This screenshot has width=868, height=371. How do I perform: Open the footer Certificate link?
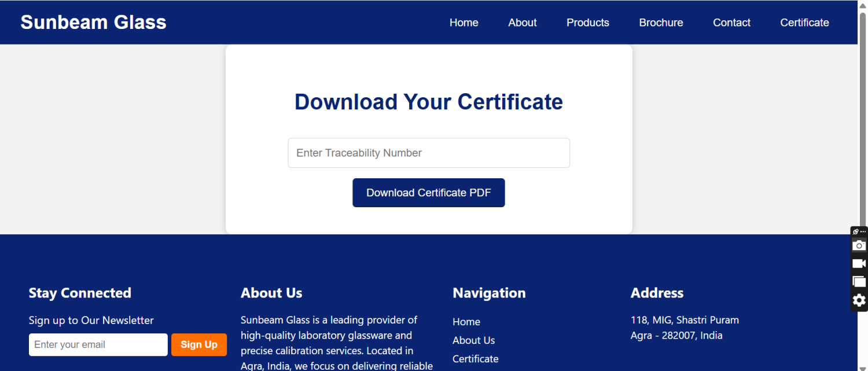pyautogui.click(x=475, y=359)
